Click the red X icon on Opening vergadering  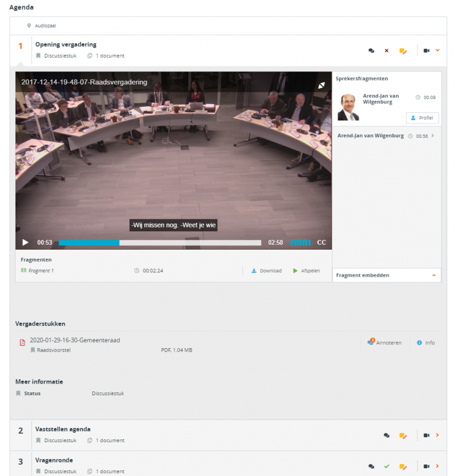pyautogui.click(x=387, y=51)
